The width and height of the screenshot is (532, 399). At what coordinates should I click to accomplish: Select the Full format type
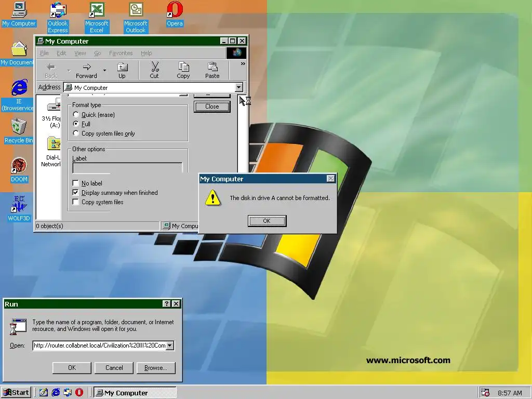tap(82, 124)
